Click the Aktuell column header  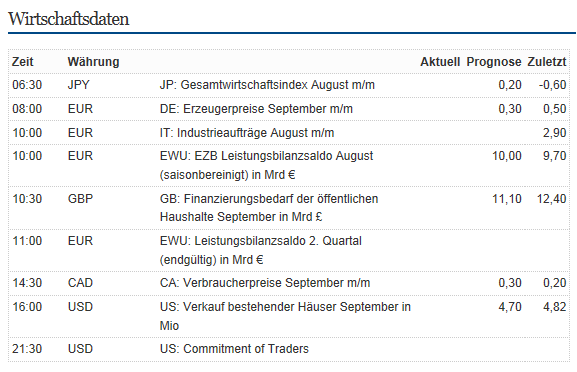(440, 62)
